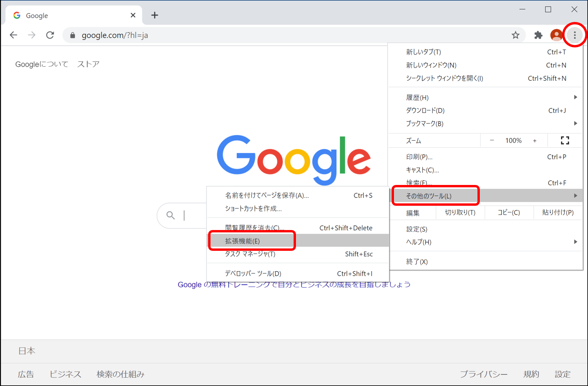This screenshot has width=588, height=386.
Task: Bookmark this page with the star icon
Action: (515, 35)
